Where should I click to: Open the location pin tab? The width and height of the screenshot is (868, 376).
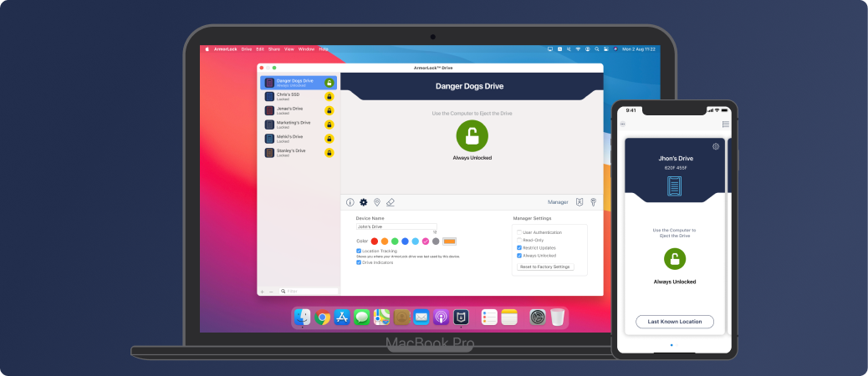377,202
